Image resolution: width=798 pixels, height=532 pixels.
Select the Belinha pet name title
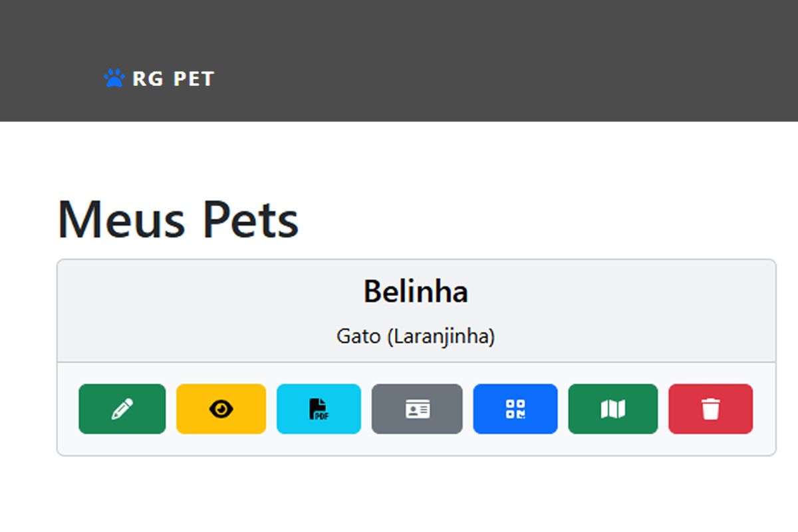click(x=416, y=291)
